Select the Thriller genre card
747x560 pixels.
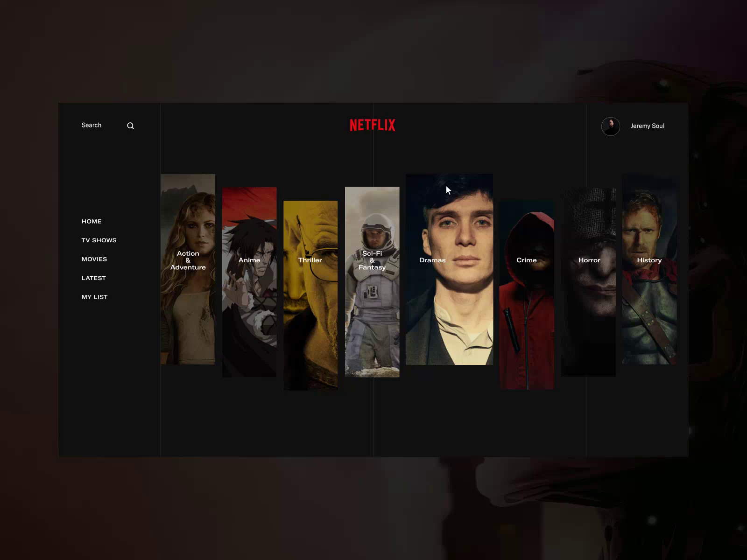pyautogui.click(x=310, y=295)
